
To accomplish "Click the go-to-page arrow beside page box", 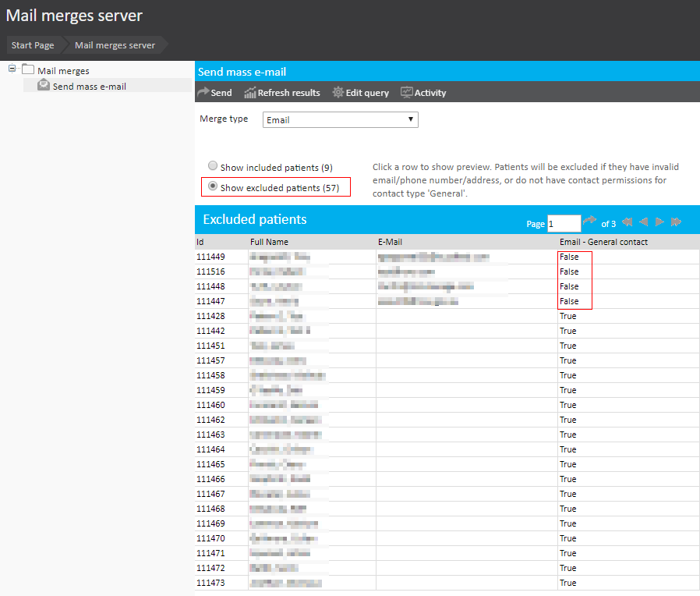I will coord(589,222).
